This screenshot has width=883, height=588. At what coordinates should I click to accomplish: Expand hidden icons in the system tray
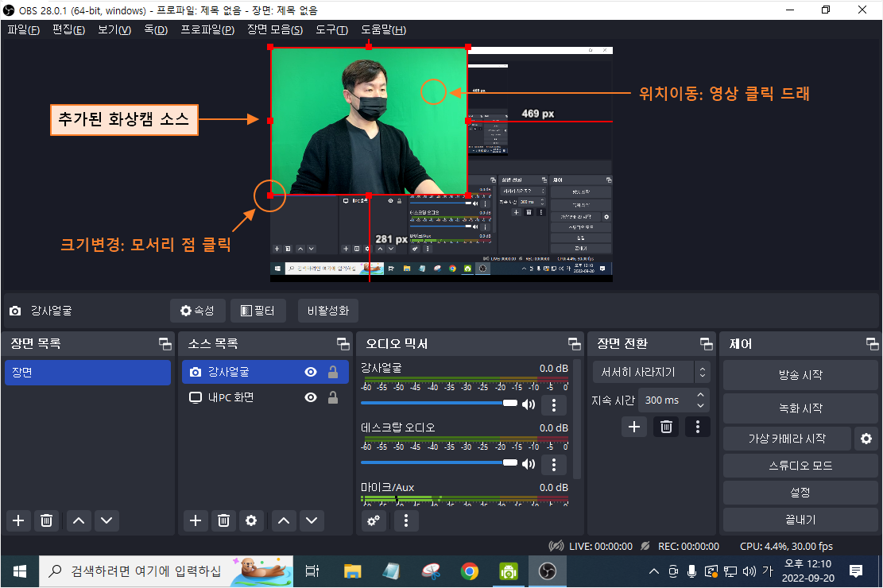(x=653, y=571)
